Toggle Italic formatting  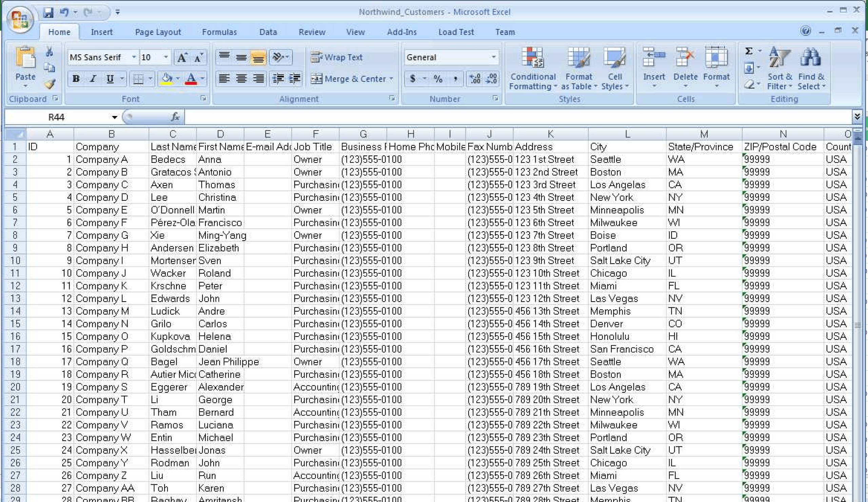93,79
